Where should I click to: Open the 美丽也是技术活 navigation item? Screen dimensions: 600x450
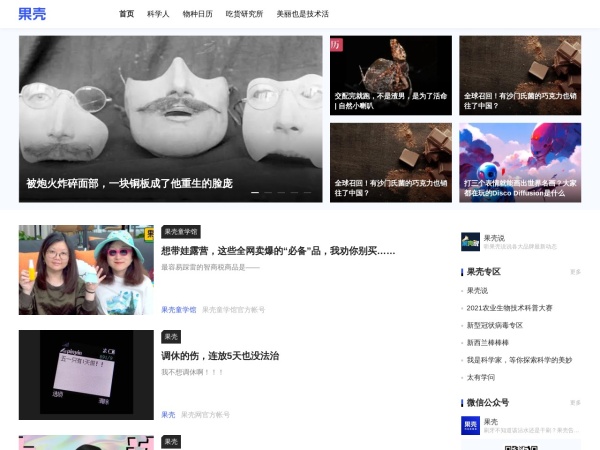pyautogui.click(x=302, y=14)
